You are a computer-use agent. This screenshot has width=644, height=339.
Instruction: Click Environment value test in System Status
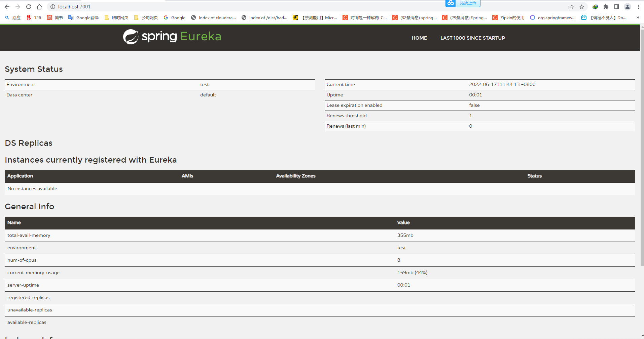coord(204,84)
